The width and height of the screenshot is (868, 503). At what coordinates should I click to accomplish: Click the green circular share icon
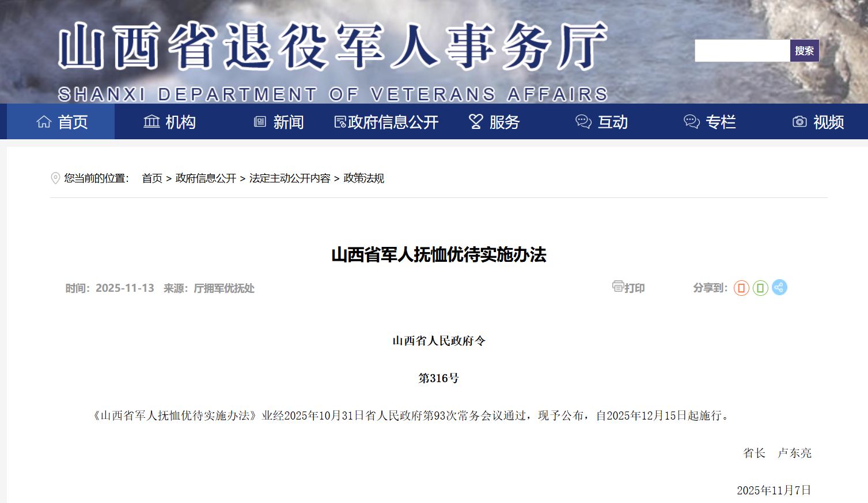click(760, 288)
